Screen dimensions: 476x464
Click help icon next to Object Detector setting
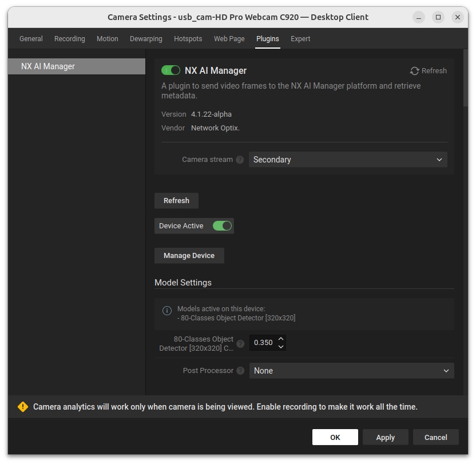coord(240,344)
